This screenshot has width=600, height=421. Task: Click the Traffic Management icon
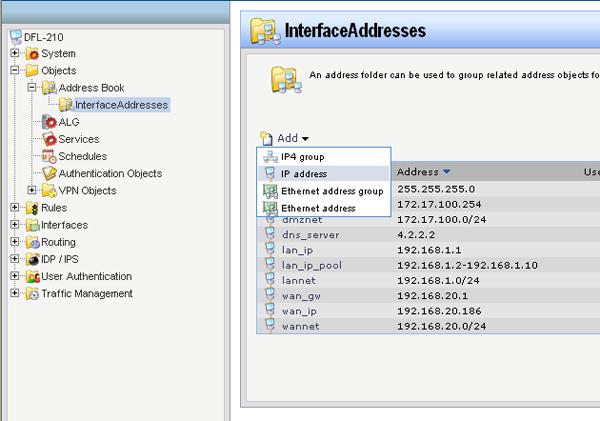pyautogui.click(x=32, y=293)
